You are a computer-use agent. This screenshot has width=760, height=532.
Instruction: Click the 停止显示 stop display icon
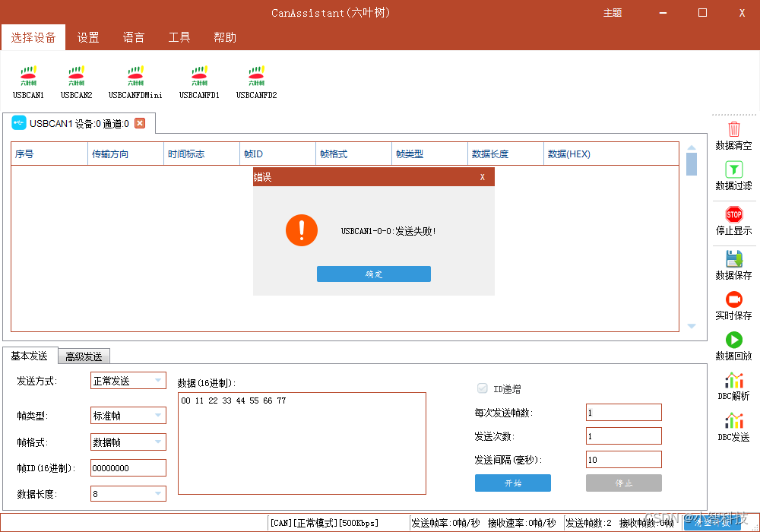[733, 220]
